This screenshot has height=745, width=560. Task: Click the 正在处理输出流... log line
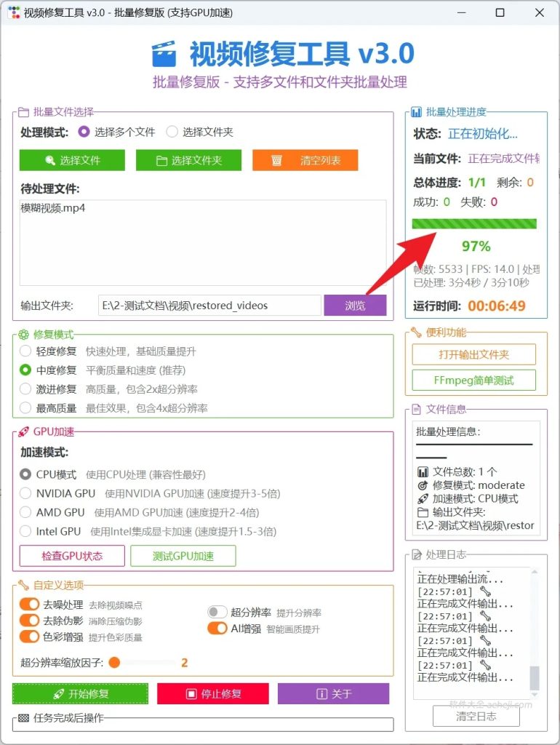460,578
